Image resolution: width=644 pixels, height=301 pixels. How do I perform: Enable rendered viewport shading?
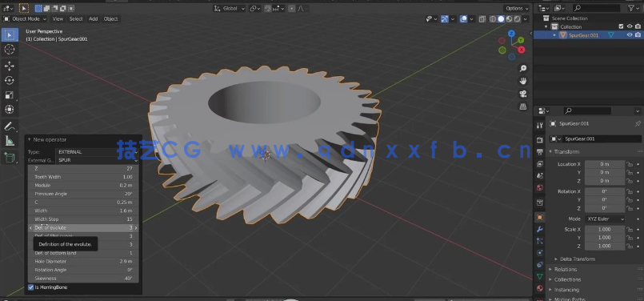click(x=517, y=19)
